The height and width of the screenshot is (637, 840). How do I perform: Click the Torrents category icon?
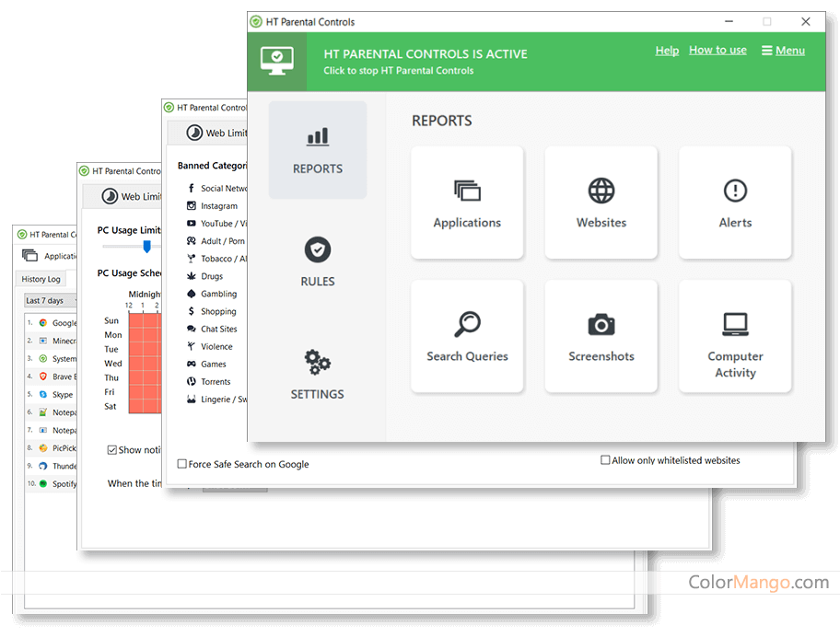tap(192, 382)
